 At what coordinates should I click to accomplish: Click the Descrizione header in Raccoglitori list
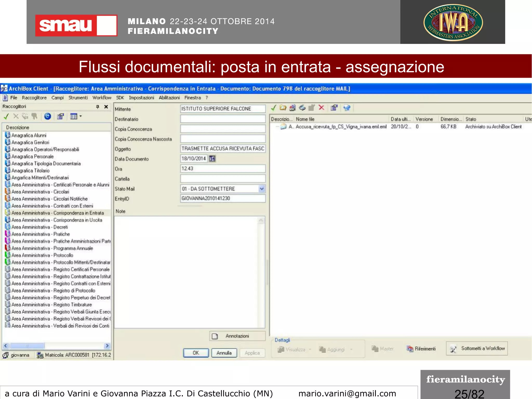pyautogui.click(x=57, y=127)
